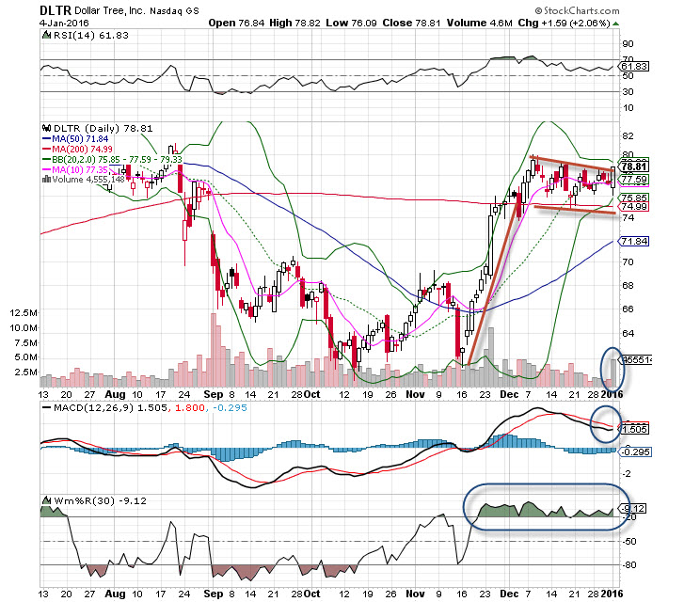Click the -50 level on the Williams %R axis
This screenshot has width=700, height=602.
pos(629,541)
